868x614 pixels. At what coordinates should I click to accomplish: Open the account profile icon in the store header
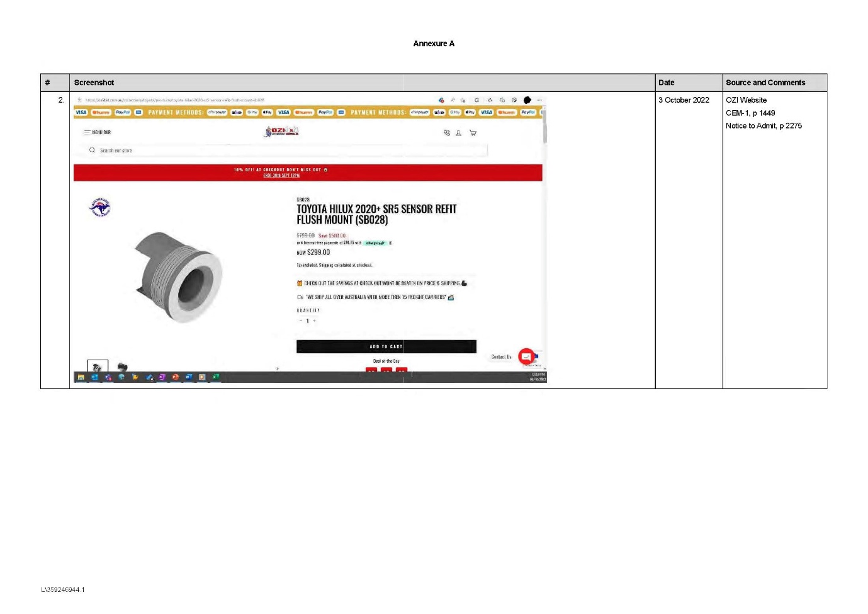[x=459, y=133]
